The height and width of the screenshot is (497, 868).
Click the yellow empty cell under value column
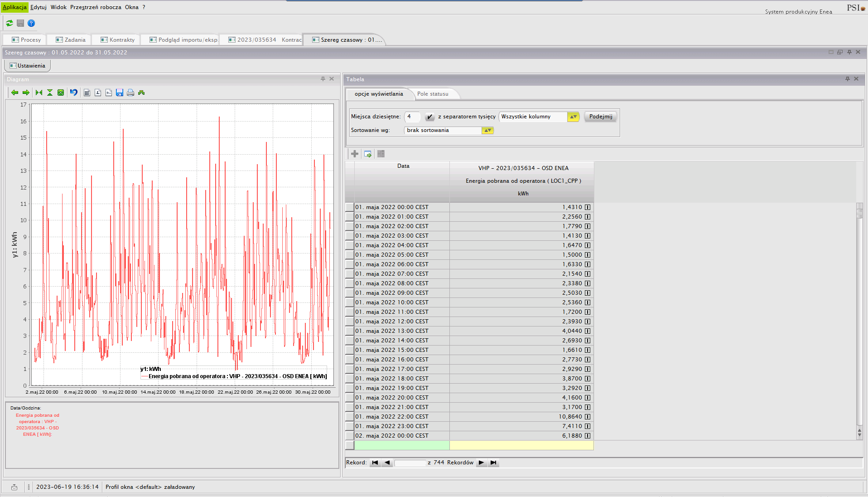pos(521,445)
